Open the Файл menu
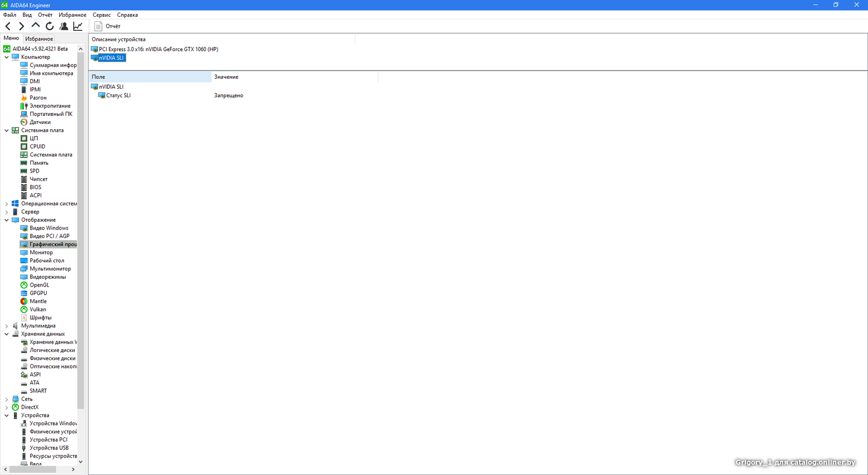The height and width of the screenshot is (475, 868). tap(10, 15)
